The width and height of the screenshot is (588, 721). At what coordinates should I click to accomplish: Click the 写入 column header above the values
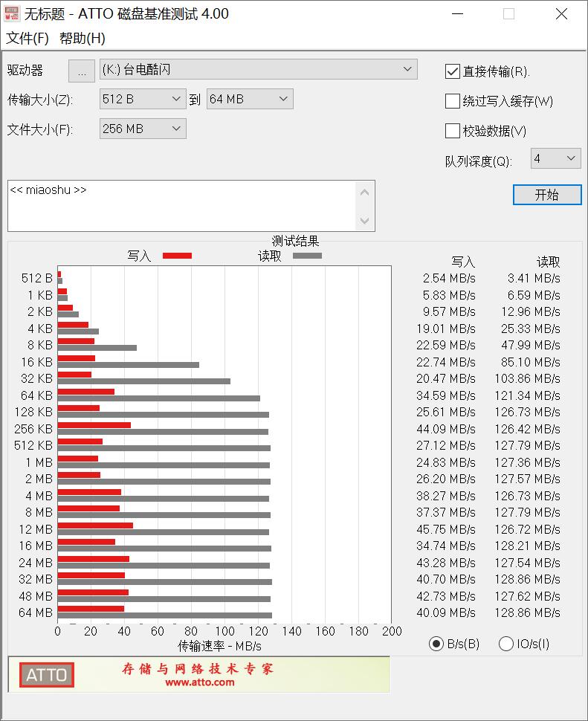463,262
